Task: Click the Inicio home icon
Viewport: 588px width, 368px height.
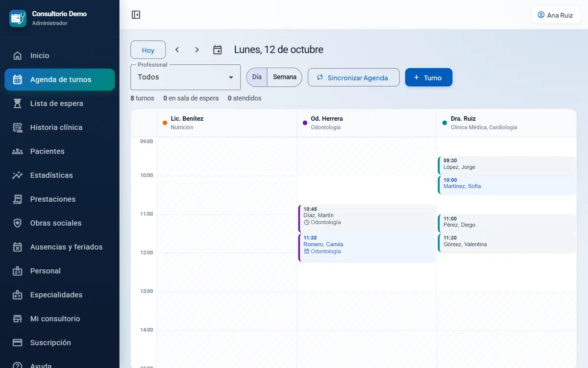Action: tap(18, 55)
